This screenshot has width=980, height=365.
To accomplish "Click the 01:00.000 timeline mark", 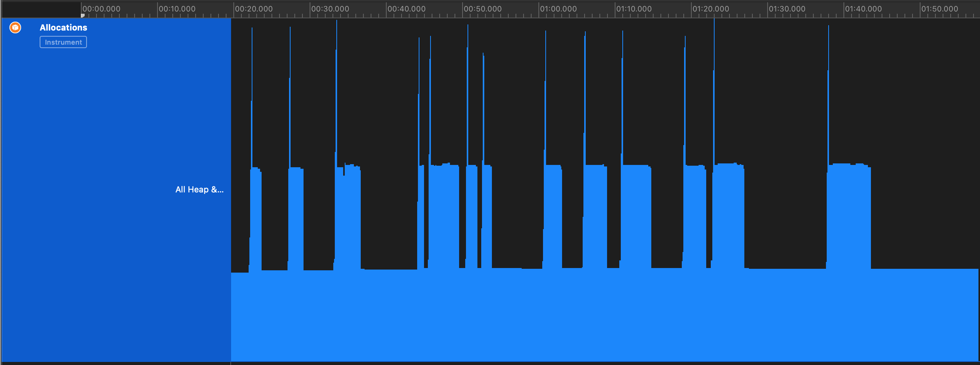I will (559, 9).
